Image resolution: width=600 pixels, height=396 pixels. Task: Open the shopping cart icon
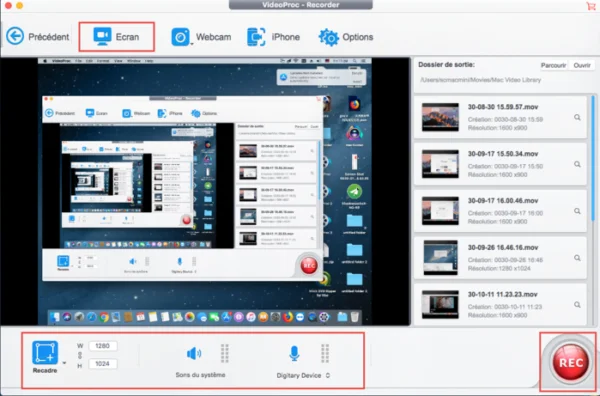tap(590, 5)
